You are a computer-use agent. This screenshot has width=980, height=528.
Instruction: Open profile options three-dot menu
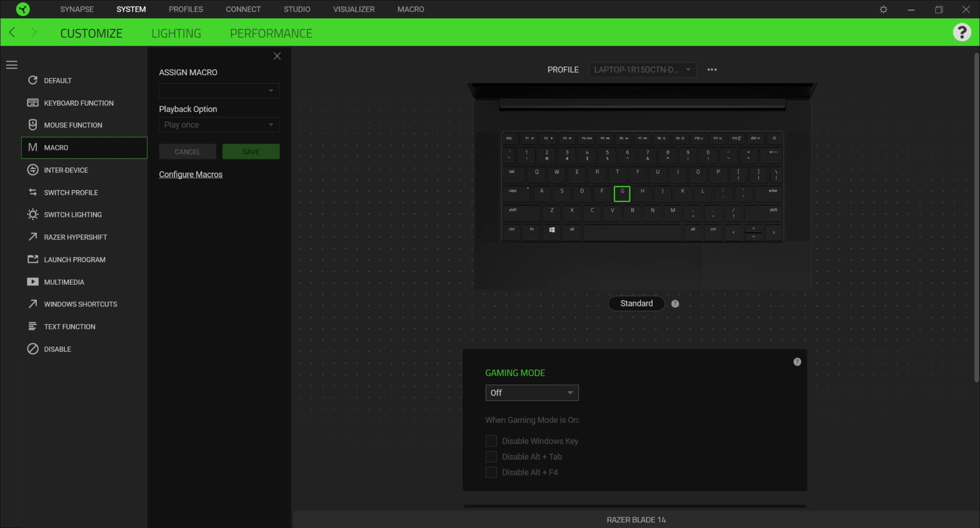coord(712,70)
